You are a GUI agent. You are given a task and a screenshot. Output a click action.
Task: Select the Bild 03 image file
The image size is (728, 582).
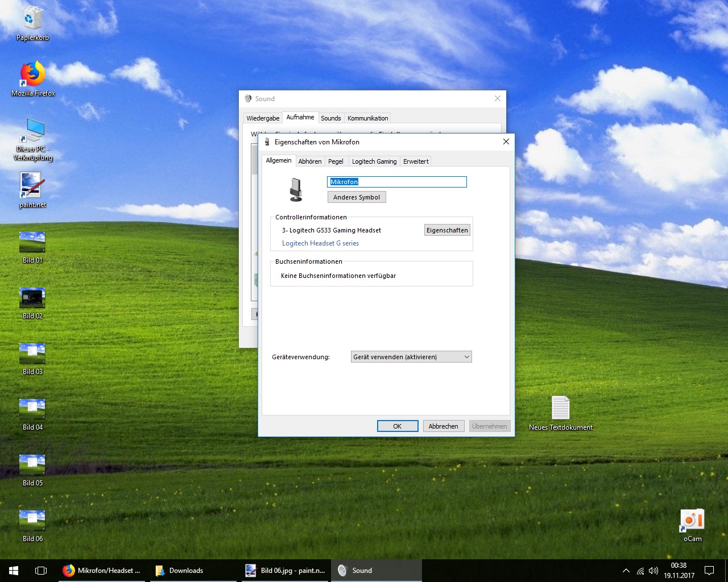(32, 359)
